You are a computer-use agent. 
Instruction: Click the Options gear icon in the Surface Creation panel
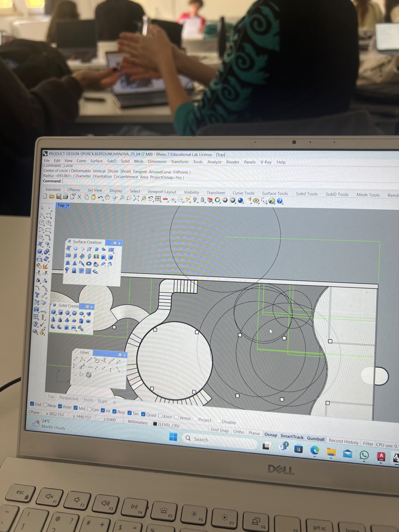pyautogui.click(x=115, y=243)
